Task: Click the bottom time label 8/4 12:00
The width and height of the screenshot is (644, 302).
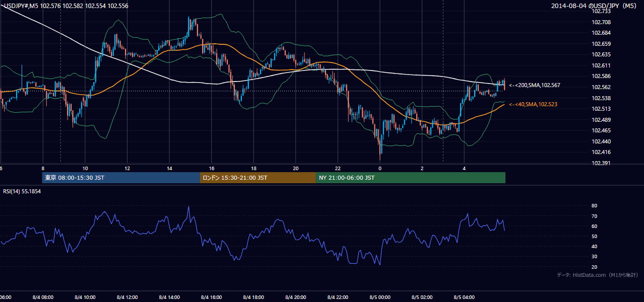Action: (x=127, y=297)
